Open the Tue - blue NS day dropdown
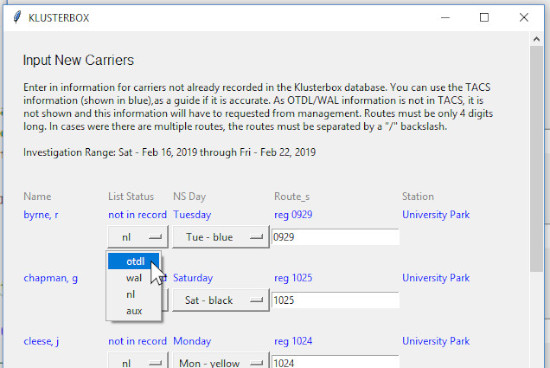 click(221, 237)
